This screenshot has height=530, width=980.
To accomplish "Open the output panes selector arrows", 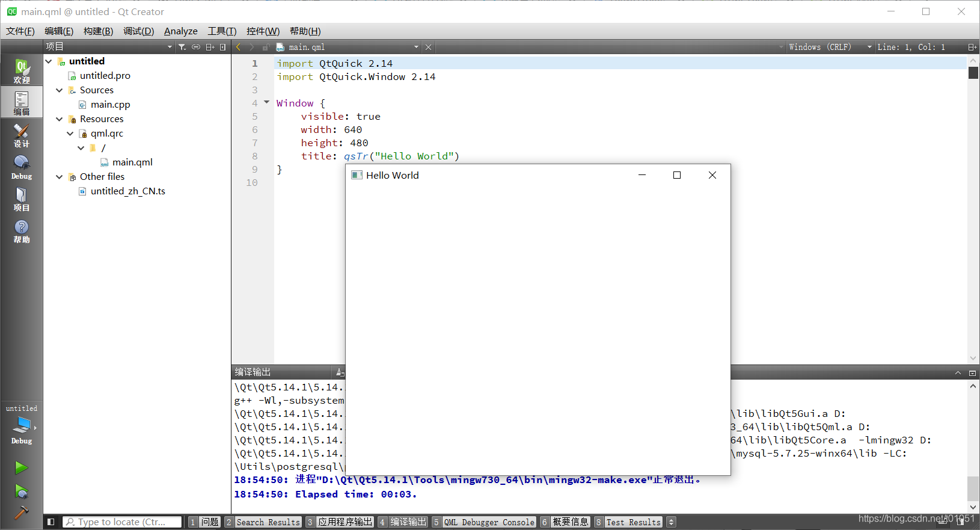I will coord(672,522).
